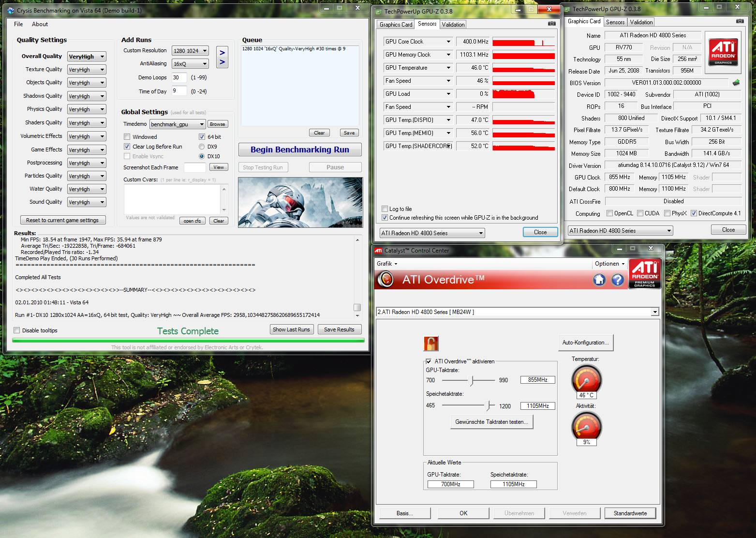756x538 pixels.
Task: Open GPU-Z Sensors device selection dropdown
Action: pyautogui.click(x=432, y=233)
